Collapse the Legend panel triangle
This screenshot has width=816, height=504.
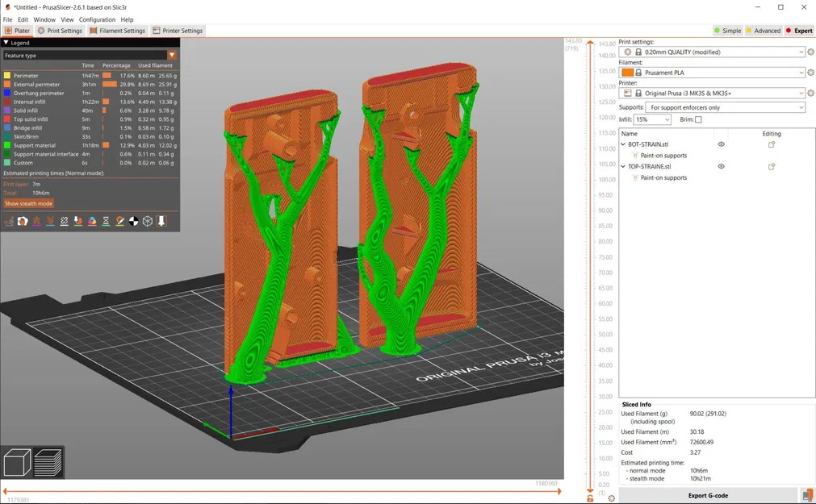[x=6, y=43]
